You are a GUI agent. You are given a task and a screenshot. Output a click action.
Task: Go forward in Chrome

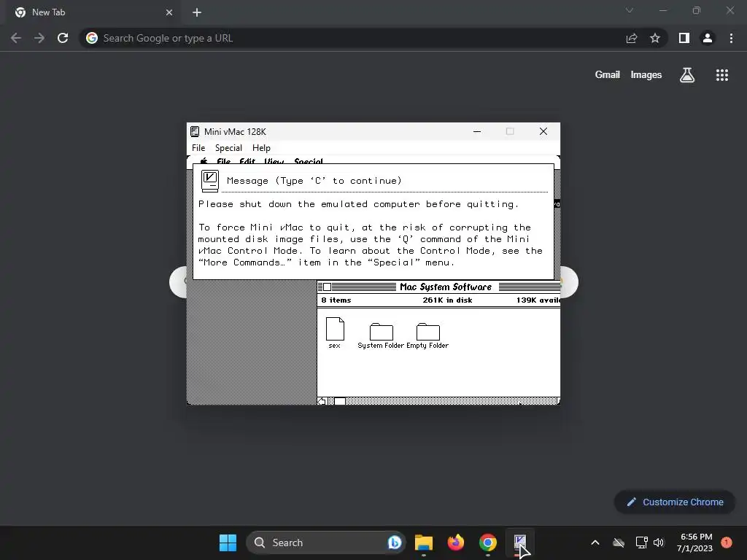[39, 38]
